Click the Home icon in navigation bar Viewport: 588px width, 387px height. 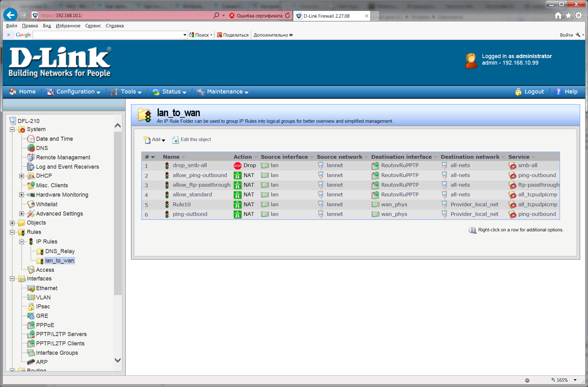click(x=13, y=92)
